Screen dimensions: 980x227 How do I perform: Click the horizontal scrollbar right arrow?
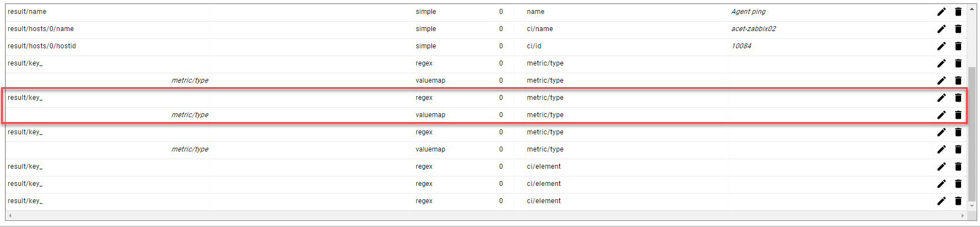[x=963, y=215]
